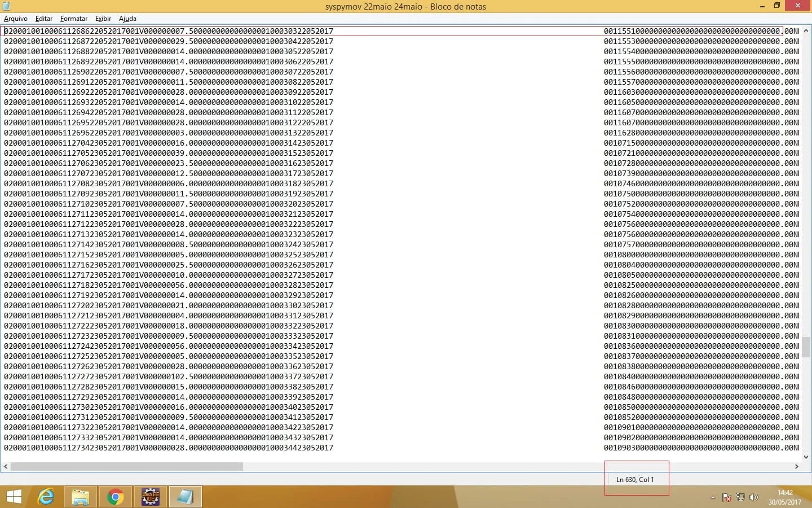812x508 pixels.
Task: Close the Bloco de notas window
Action: click(798, 6)
